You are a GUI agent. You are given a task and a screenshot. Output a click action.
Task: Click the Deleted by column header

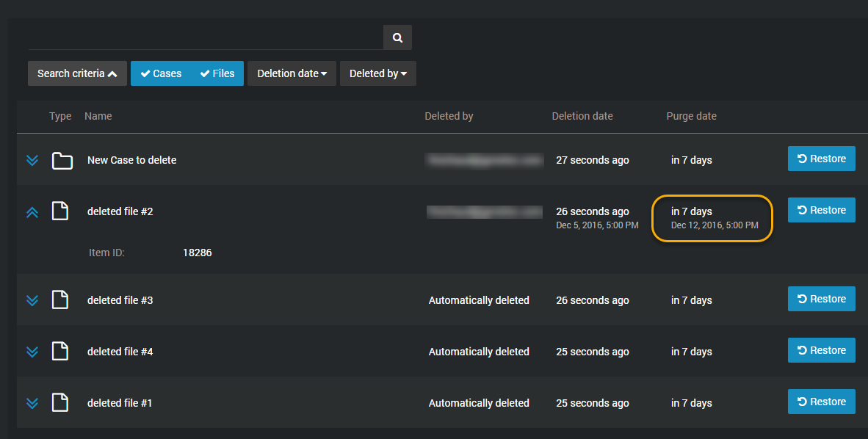[x=449, y=116]
